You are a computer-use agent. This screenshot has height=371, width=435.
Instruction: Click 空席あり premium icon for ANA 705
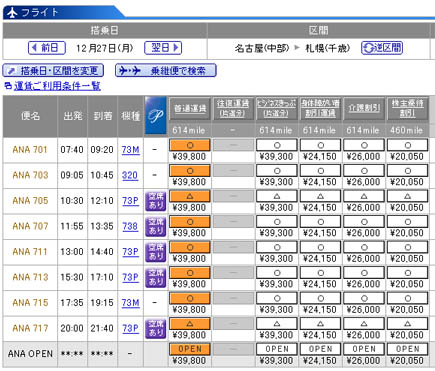pyautogui.click(x=156, y=201)
